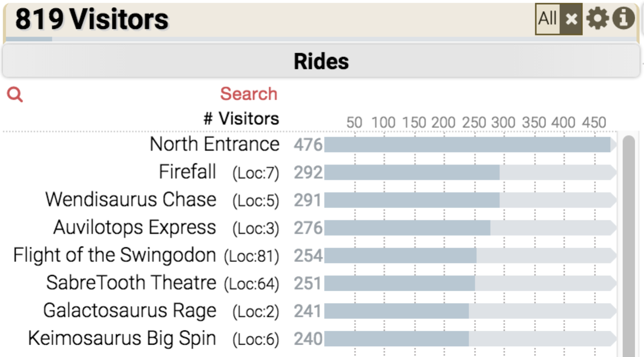Select Auvilotops Express in the list
The image size is (644, 357).
134,228
